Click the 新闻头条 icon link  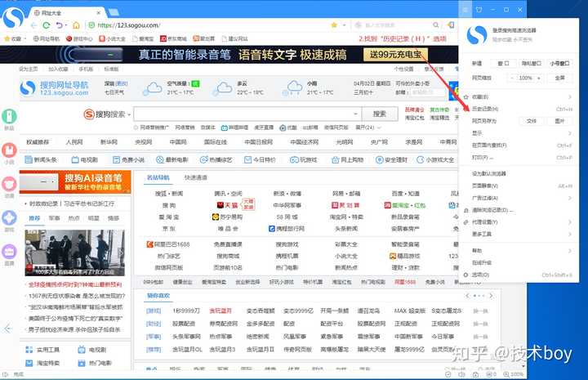(41, 160)
